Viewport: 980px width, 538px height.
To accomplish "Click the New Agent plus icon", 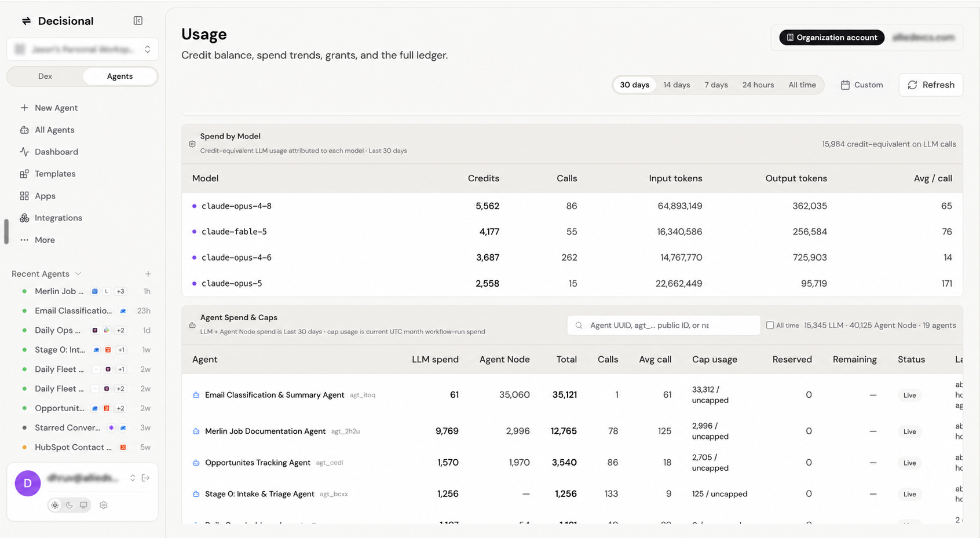I will (24, 108).
